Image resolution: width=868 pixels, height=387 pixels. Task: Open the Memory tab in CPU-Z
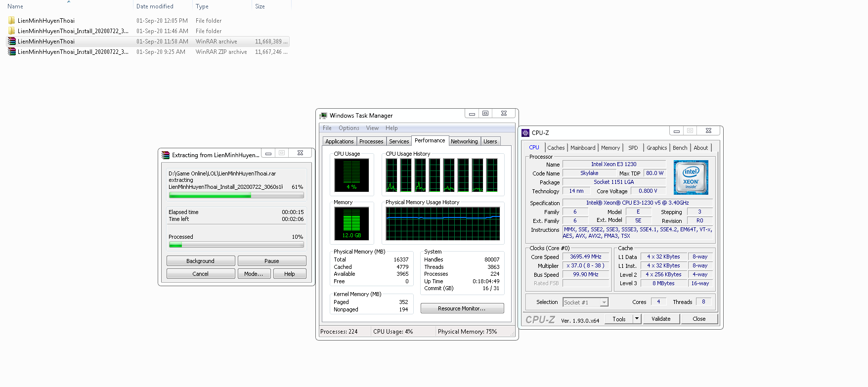(x=610, y=148)
